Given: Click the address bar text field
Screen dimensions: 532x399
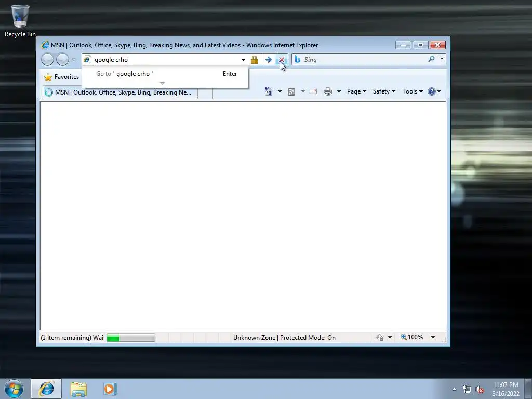Looking at the screenshot, I should [166, 60].
